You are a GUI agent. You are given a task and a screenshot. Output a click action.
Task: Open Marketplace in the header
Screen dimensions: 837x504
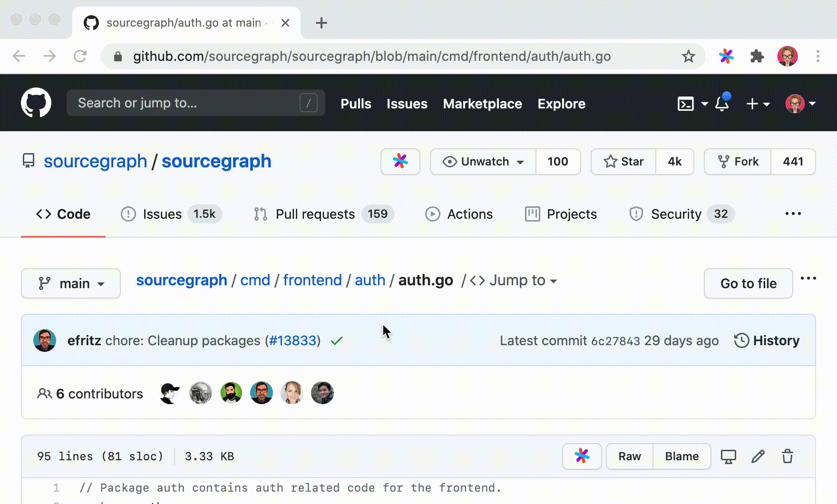pyautogui.click(x=483, y=104)
